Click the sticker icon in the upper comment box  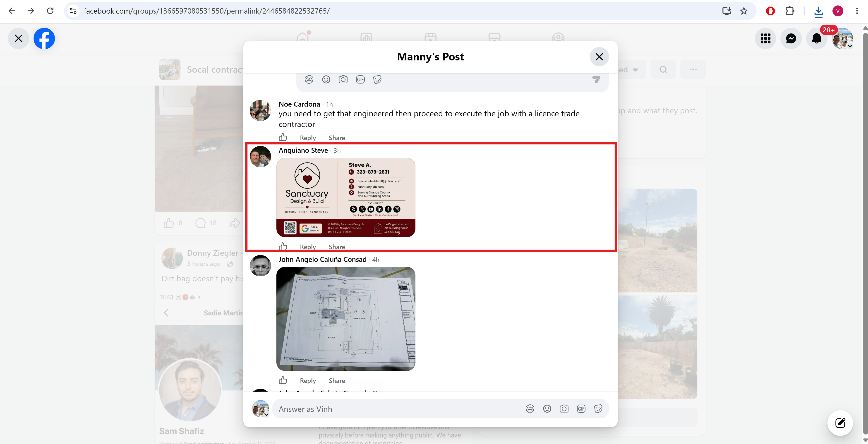377,79
